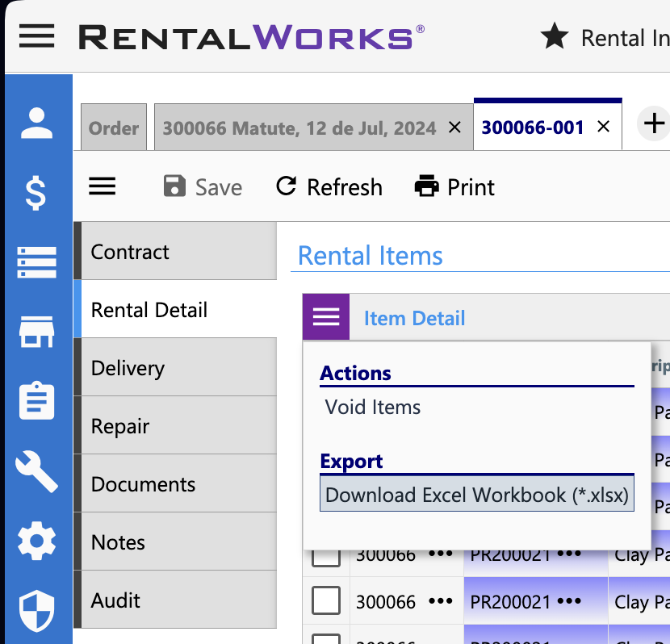Open the main hamburger menu beside the RentalWorks logo
The height and width of the screenshot is (644, 670).
coord(37,36)
